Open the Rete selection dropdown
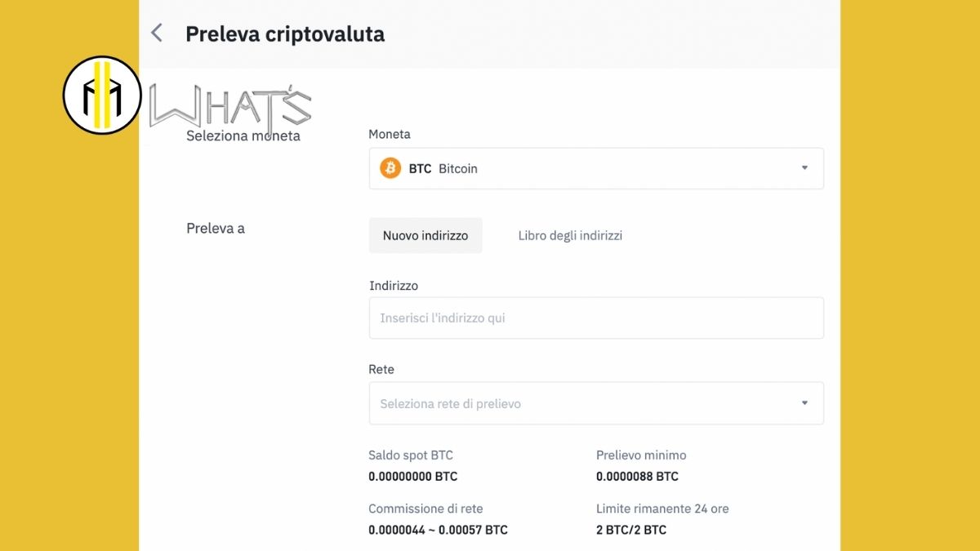 pos(596,402)
